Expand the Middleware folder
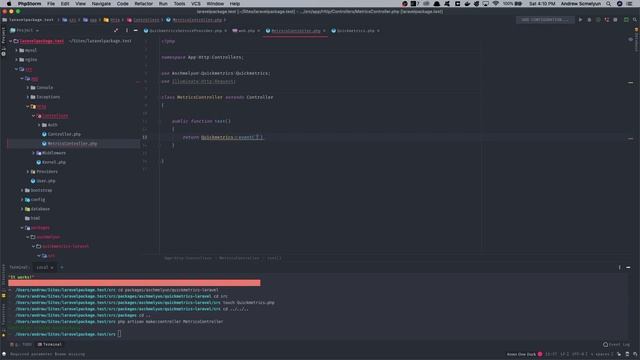Screen dimensions: 640x360 (x=34, y=153)
